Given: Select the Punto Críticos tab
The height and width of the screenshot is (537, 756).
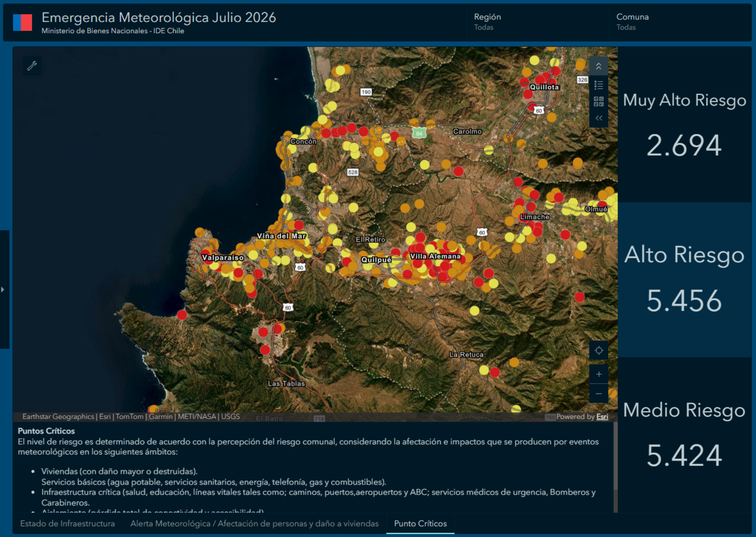Looking at the screenshot, I should pos(420,523).
